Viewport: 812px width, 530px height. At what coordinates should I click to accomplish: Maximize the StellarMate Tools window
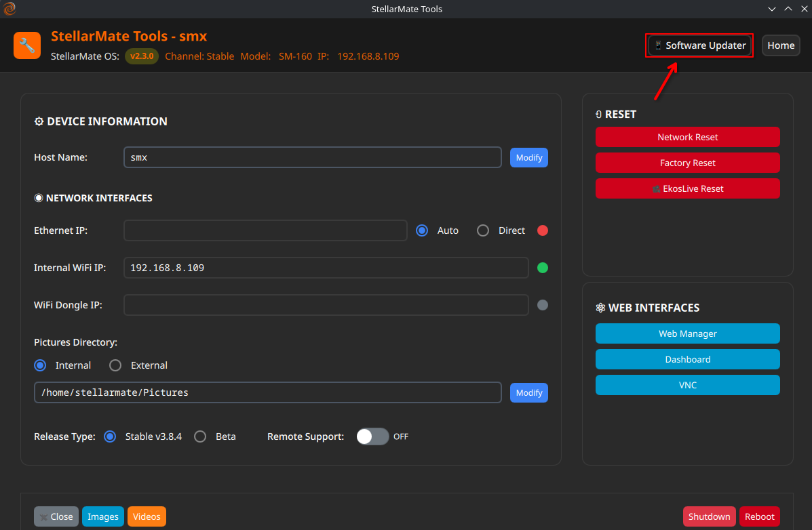pyautogui.click(x=788, y=9)
